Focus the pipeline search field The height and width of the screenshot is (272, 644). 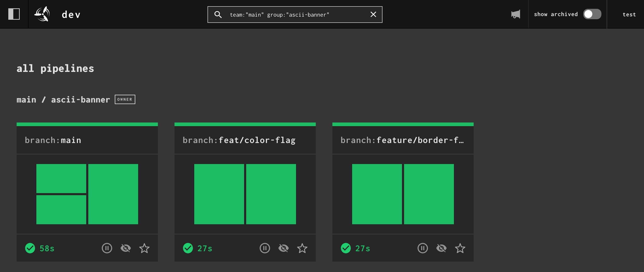[295, 15]
